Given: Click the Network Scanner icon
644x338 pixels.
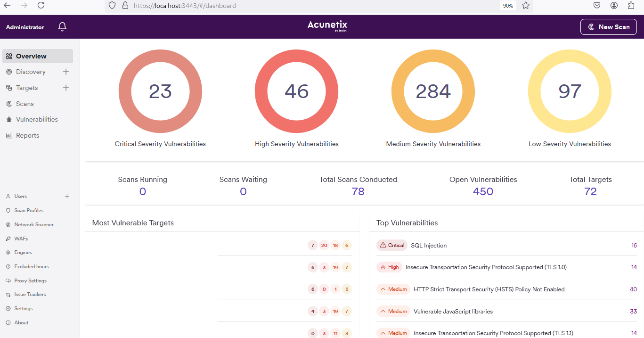Looking at the screenshot, I should pyautogui.click(x=8, y=224).
